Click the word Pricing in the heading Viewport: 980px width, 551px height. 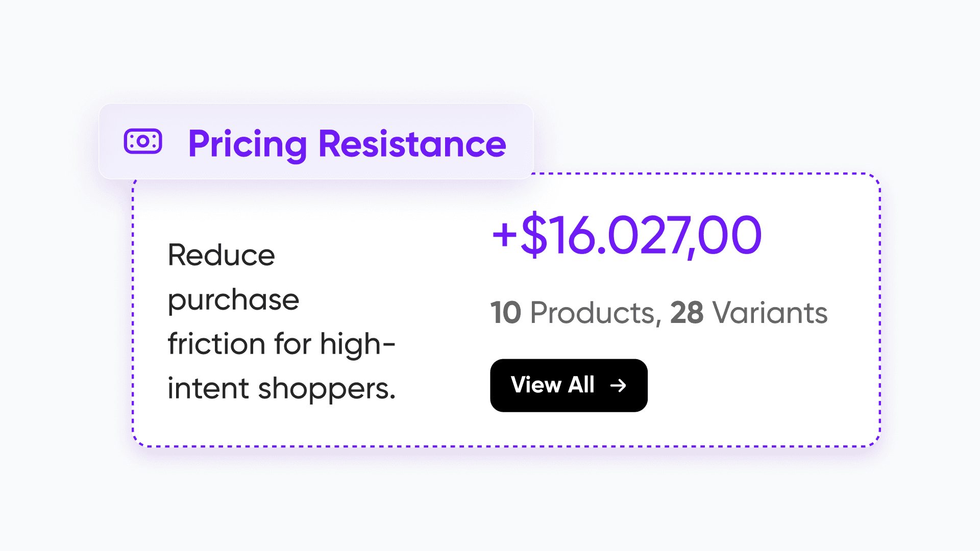[248, 145]
